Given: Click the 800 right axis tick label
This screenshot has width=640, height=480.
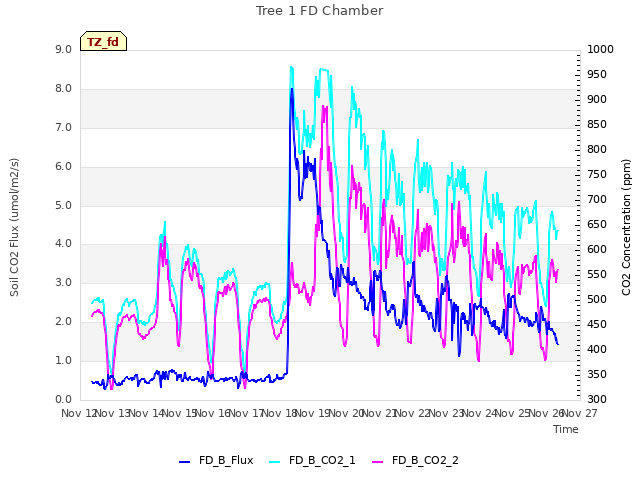Looking at the screenshot, I should (x=597, y=149).
